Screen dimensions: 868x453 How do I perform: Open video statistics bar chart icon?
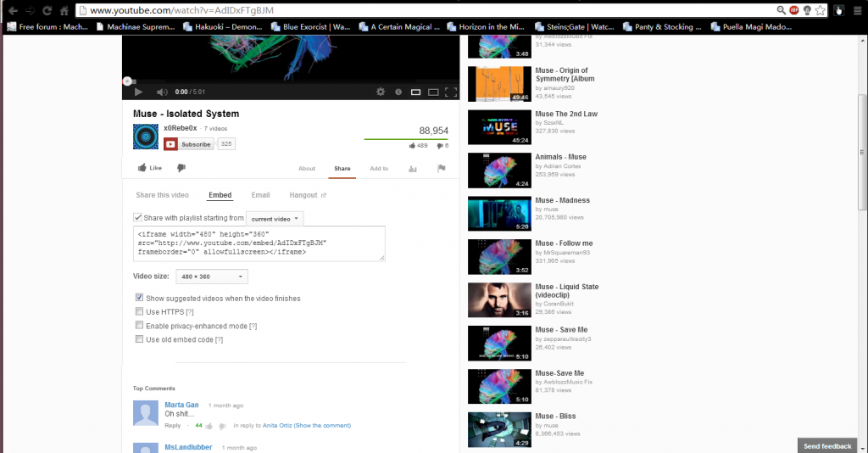(413, 168)
